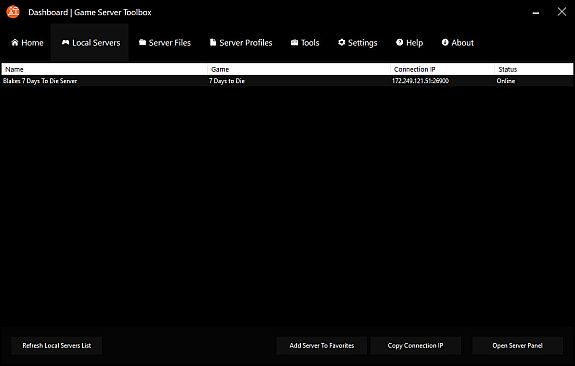575x366 pixels.
Task: Minimize the Game Server Toolbox window
Action: [536, 12]
